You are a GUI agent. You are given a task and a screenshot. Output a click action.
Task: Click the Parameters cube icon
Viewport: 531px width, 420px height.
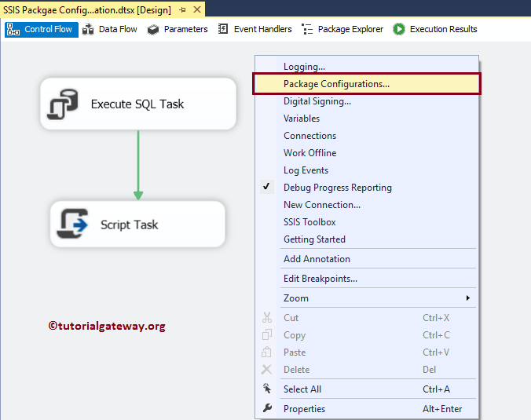153,30
